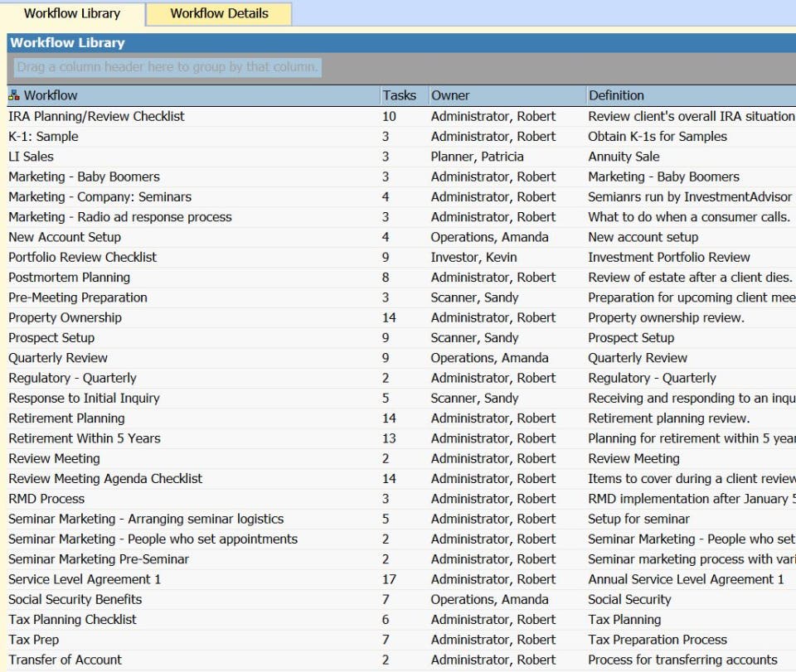Click 'Retirement planning review.' definition cell

click(x=668, y=418)
